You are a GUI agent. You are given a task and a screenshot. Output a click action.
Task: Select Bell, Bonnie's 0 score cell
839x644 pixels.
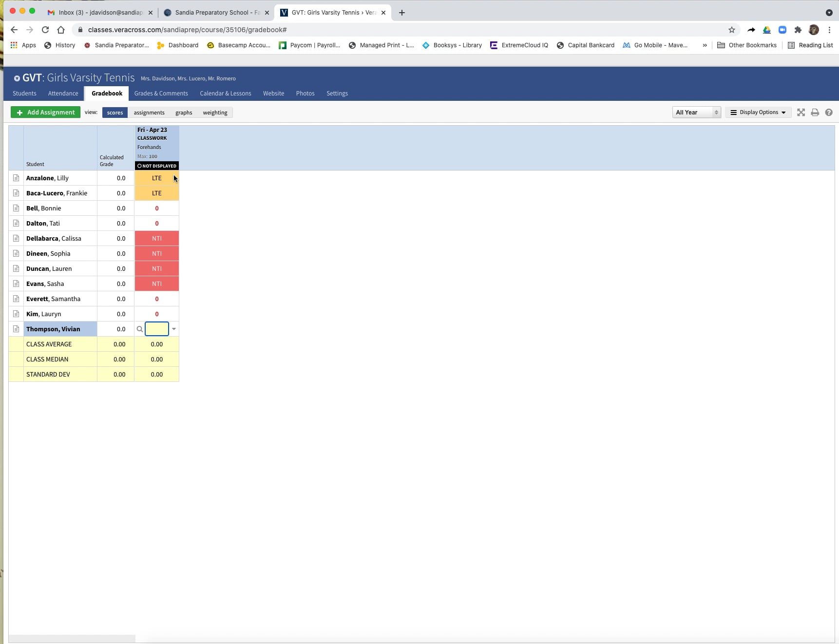point(157,208)
